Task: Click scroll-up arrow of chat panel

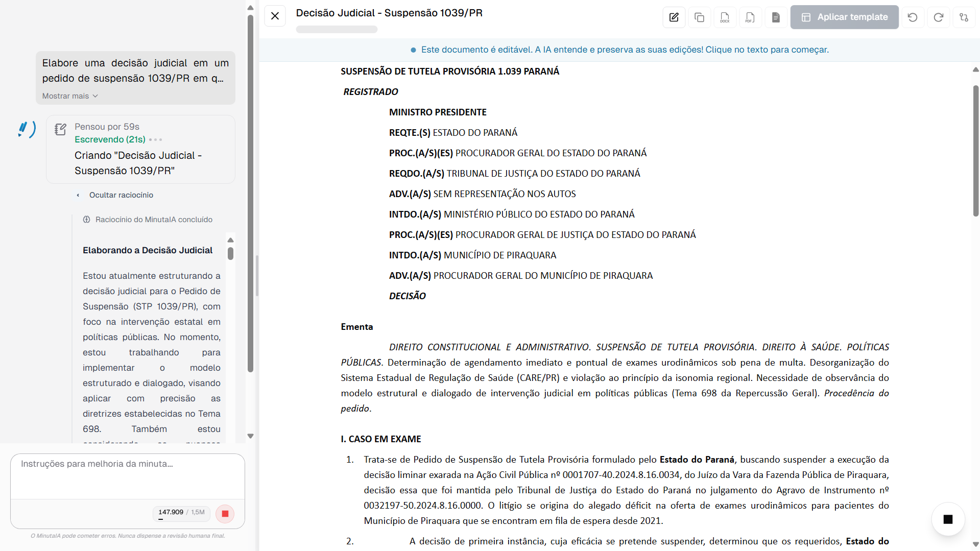Action: 250,8
